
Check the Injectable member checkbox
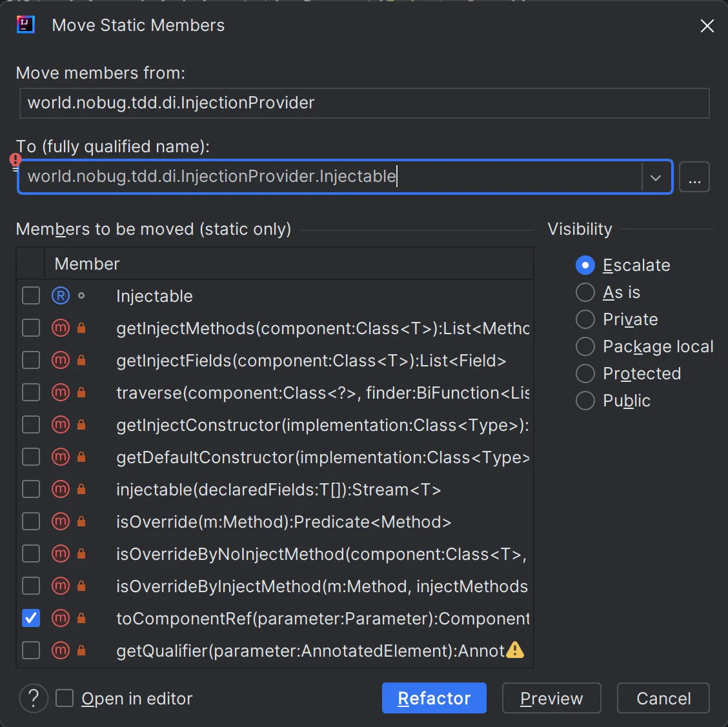[x=31, y=296]
